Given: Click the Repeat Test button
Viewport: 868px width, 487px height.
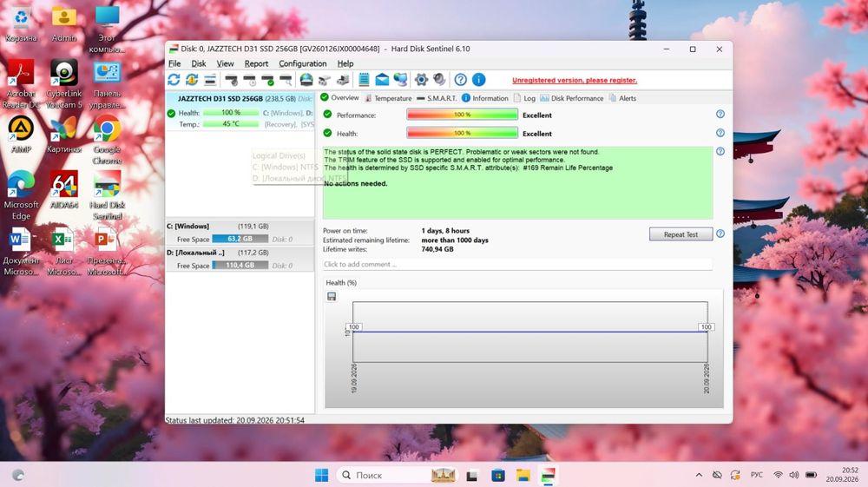Looking at the screenshot, I should (681, 234).
